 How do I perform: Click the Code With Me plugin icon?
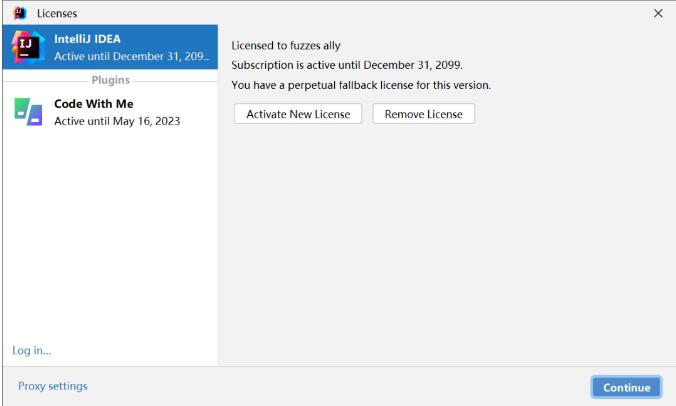26,113
